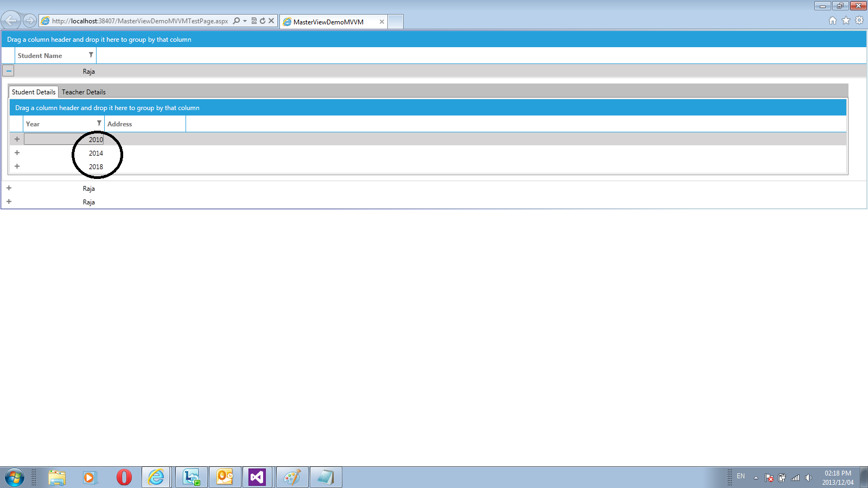The height and width of the screenshot is (488, 868).
Task: Click the Address column header
Action: click(145, 124)
